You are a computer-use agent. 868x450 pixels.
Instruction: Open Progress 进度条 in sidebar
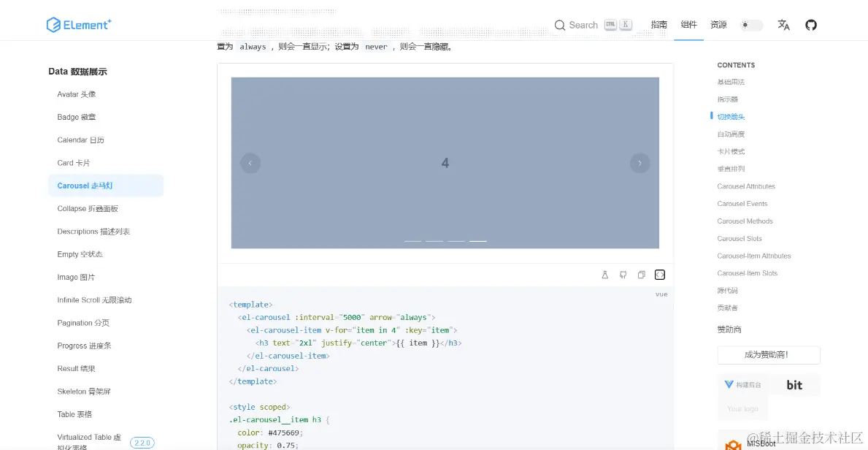pyautogui.click(x=84, y=346)
